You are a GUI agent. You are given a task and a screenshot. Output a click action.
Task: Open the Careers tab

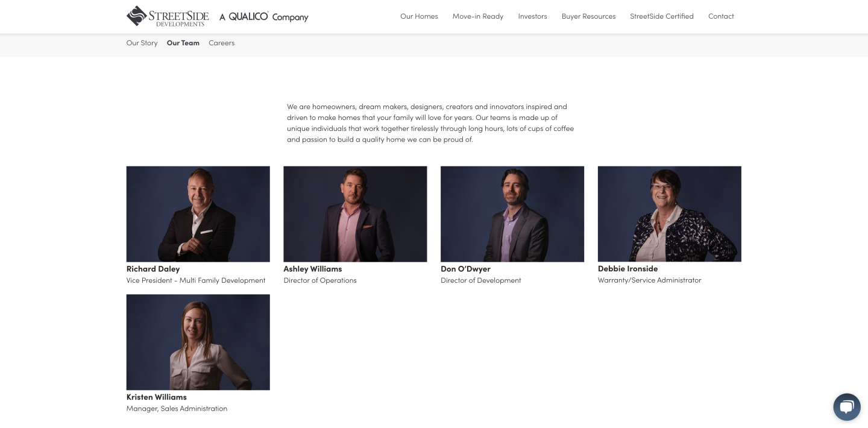click(221, 43)
